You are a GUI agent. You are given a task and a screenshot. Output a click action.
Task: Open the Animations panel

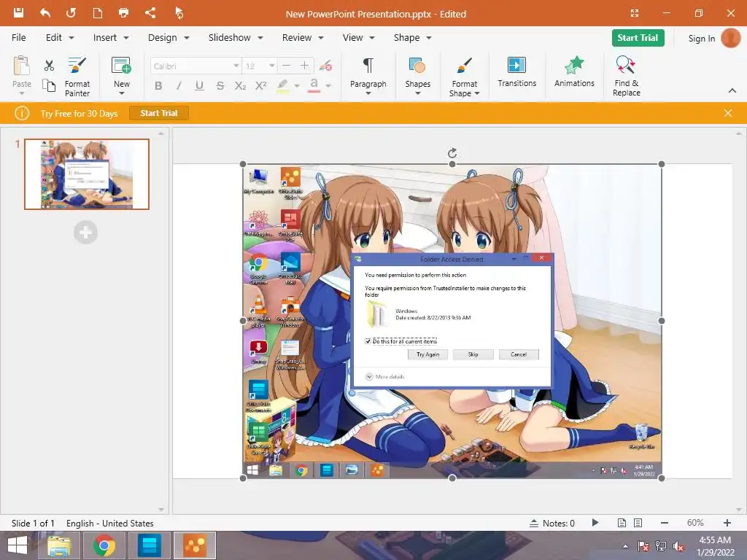[x=575, y=72]
